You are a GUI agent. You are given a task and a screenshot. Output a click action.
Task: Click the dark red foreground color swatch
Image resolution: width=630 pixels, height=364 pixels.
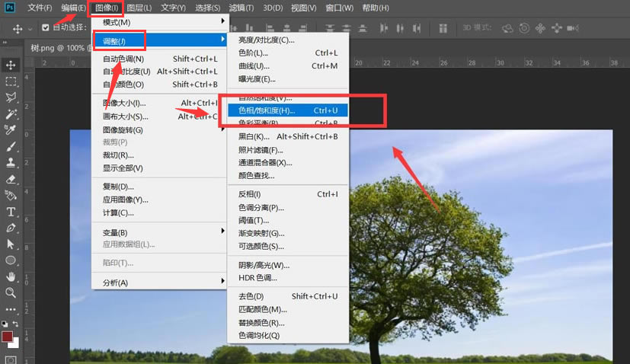(7, 336)
